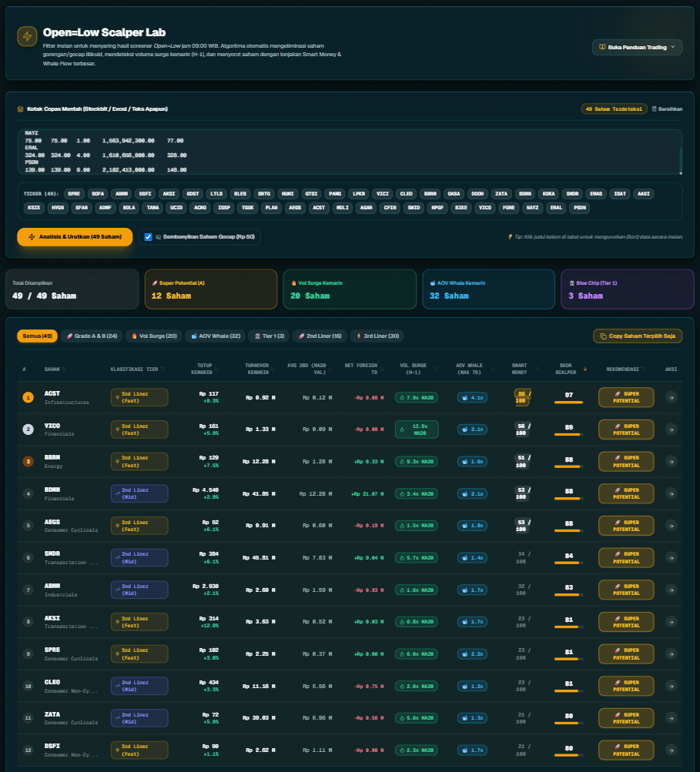Toggle Sembunyikan Saham Gocap checkbox

tap(148, 237)
